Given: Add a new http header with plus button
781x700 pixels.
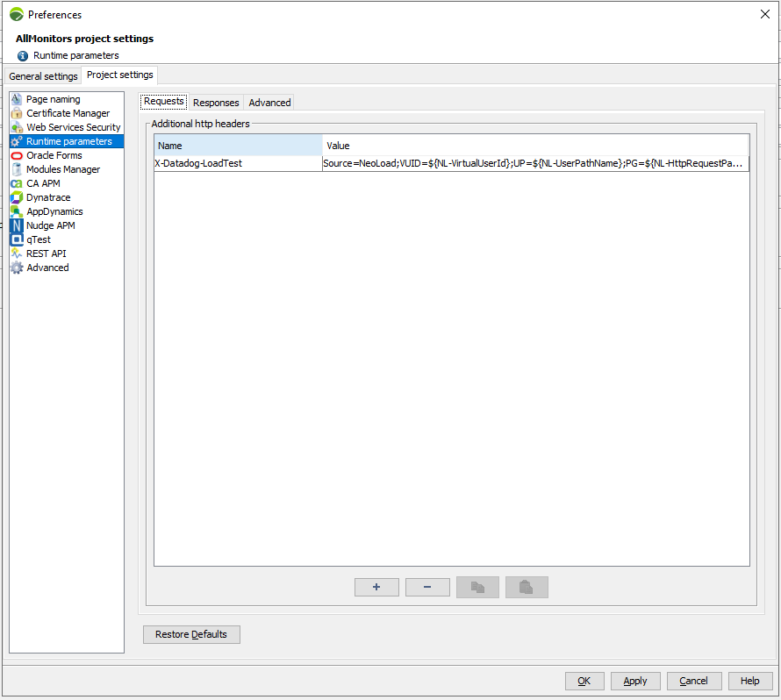Looking at the screenshot, I should click(376, 587).
